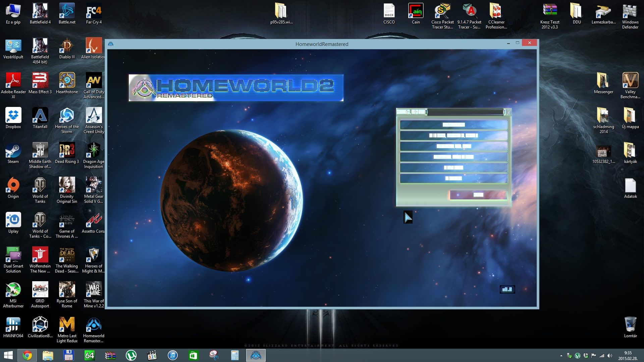Image resolution: width=644 pixels, height=362 pixels.
Task: Open Adobe Reader XI
Action: pyautogui.click(x=13, y=86)
